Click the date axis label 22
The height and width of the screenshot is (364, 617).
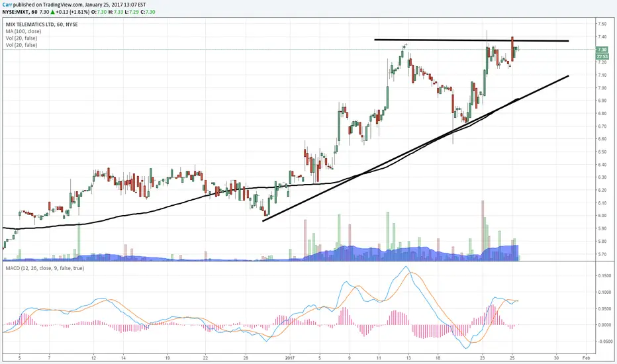(x=205, y=357)
